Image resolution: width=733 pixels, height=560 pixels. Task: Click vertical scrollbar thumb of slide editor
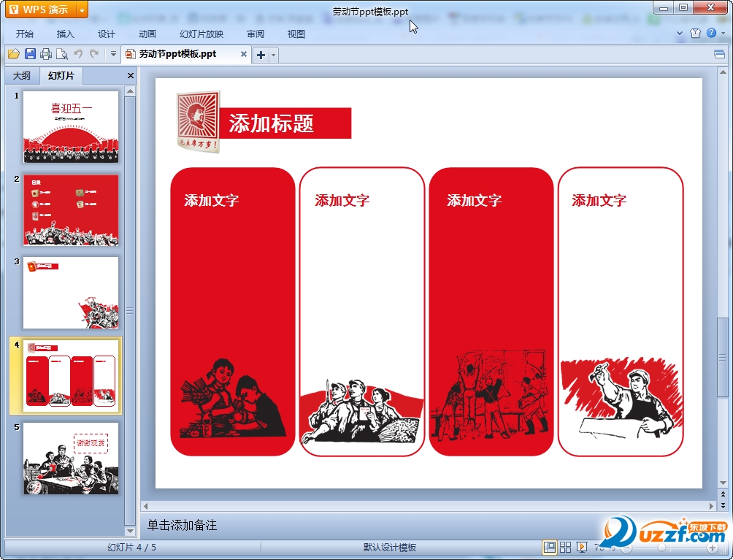point(723,357)
